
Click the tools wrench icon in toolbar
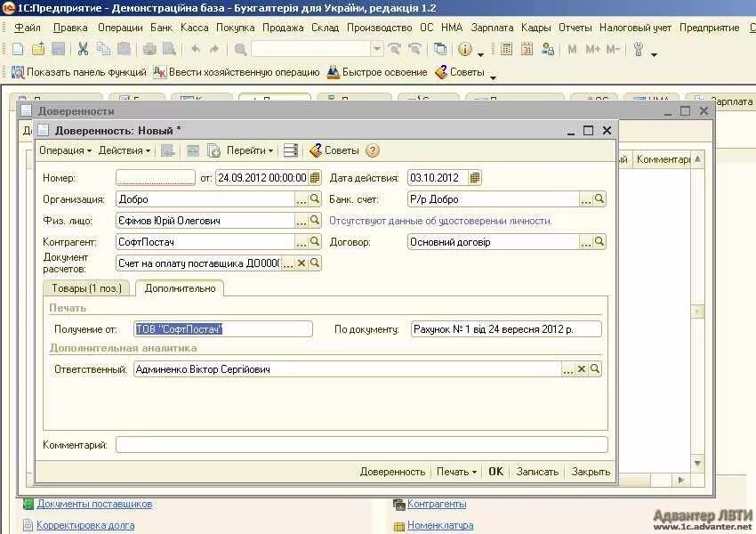click(x=639, y=49)
